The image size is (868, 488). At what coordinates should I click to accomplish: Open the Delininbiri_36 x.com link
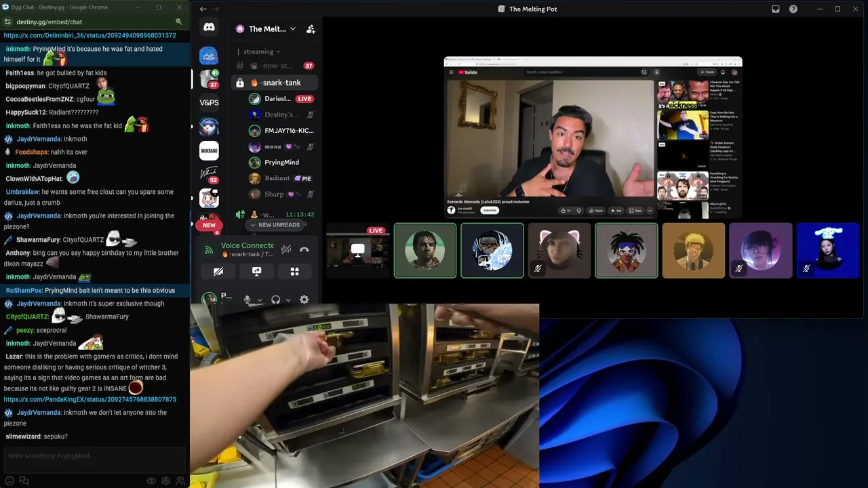pos(90,35)
